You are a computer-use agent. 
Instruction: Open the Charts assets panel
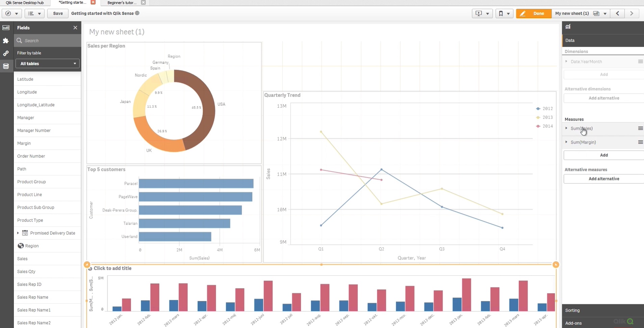pyautogui.click(x=6, y=28)
